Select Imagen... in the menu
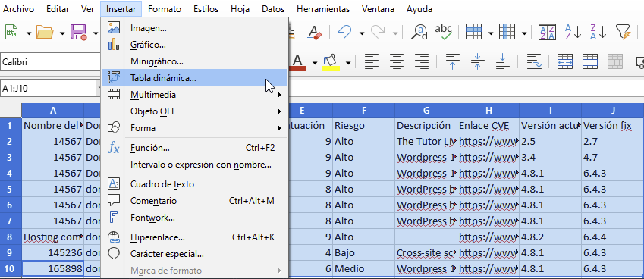The image size is (644, 279). pos(195,28)
